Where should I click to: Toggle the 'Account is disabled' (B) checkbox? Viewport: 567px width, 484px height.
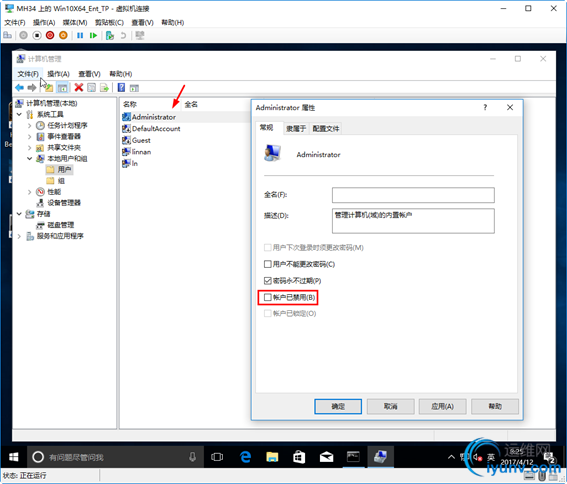coord(268,297)
